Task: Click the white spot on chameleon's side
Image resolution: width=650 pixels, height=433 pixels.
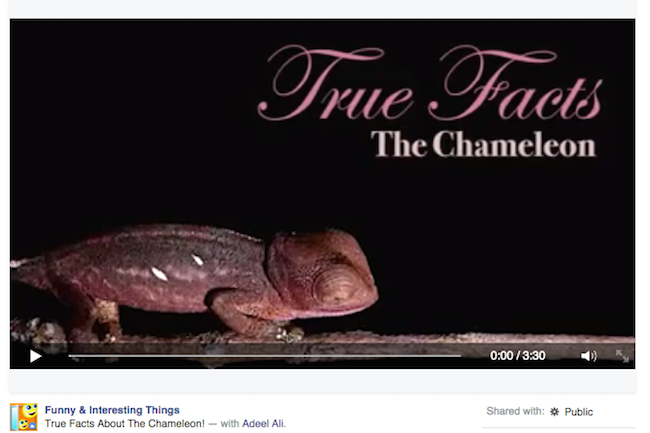Action: point(160,273)
